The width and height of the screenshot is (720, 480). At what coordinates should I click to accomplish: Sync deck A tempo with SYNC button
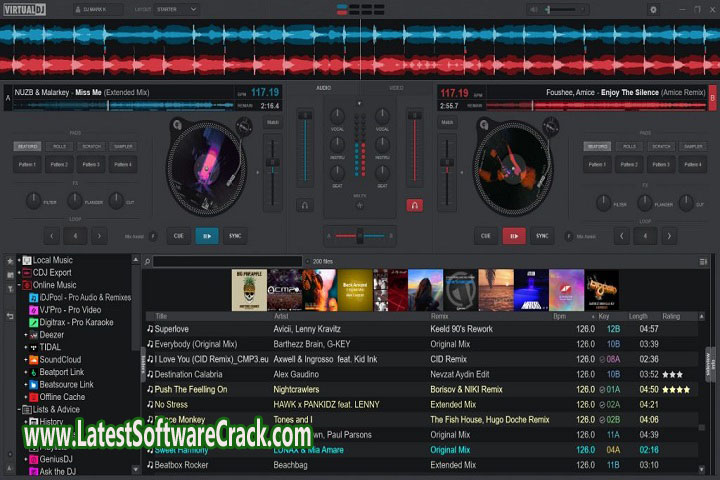[235, 236]
